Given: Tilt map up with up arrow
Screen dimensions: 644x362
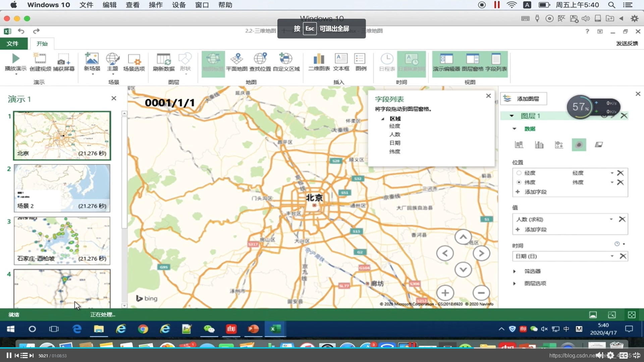Looking at the screenshot, I should pos(463,237).
